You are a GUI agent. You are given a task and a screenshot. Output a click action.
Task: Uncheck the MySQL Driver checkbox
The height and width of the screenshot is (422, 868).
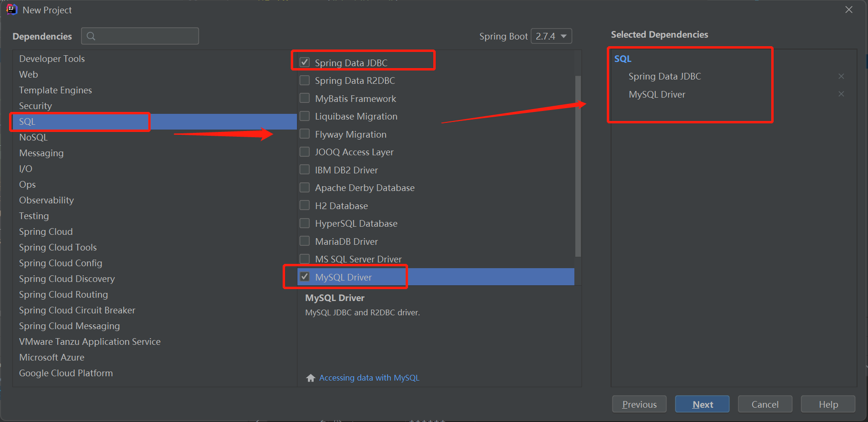(x=305, y=277)
